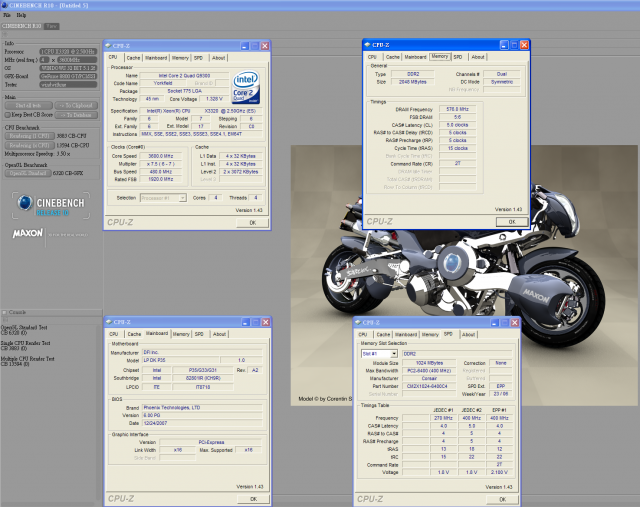Image resolution: width=640 pixels, height=507 pixels.
Task: Switch to the CPU tab in the Memory-tab CPU-Z window
Action: (372, 57)
